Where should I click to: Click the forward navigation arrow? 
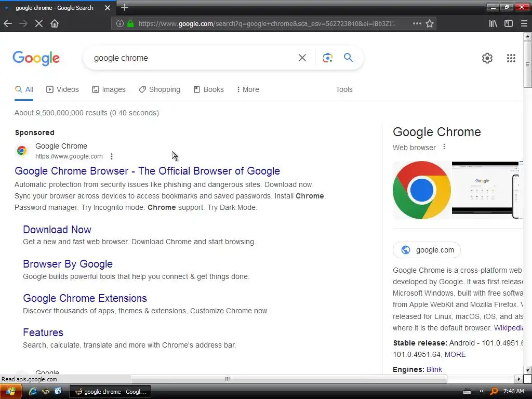pyautogui.click(x=23, y=23)
